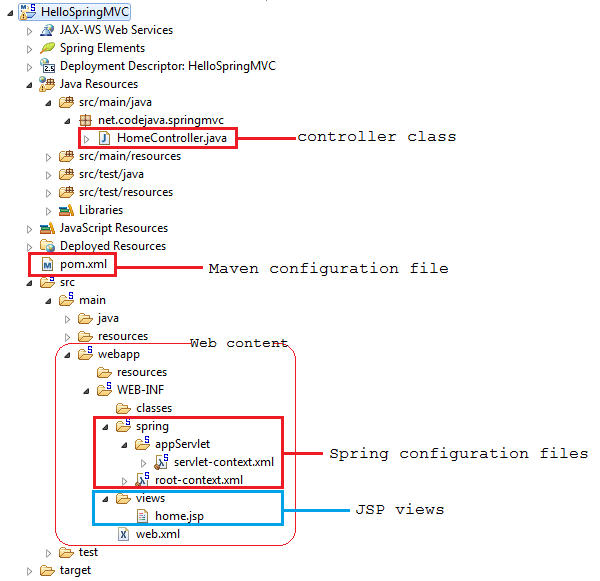Click the root-context.xml file icon
Screen dimensions: 600x581
coord(142,480)
